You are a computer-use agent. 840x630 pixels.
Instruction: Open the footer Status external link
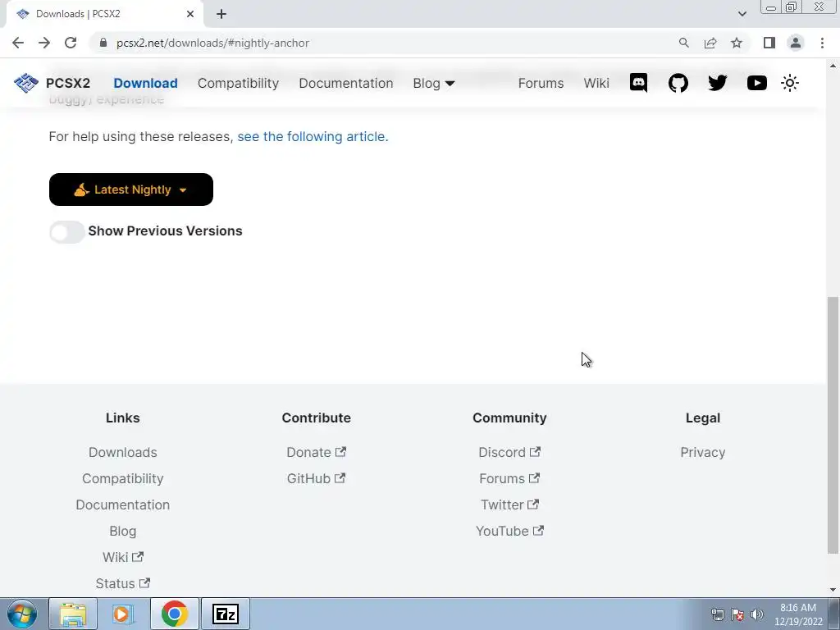tap(123, 583)
